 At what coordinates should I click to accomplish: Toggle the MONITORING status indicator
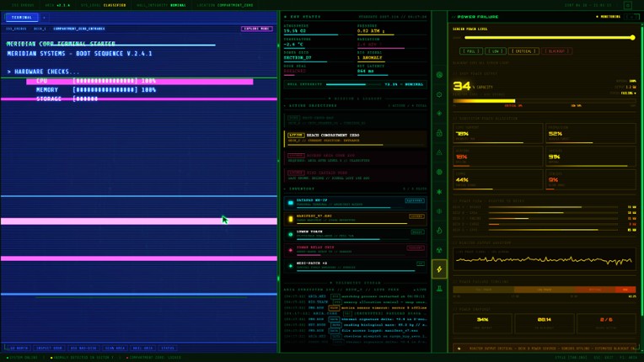[x=609, y=17]
